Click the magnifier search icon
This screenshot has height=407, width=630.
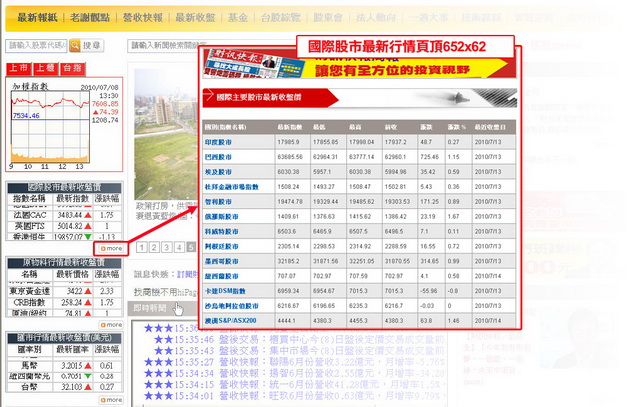75,46
